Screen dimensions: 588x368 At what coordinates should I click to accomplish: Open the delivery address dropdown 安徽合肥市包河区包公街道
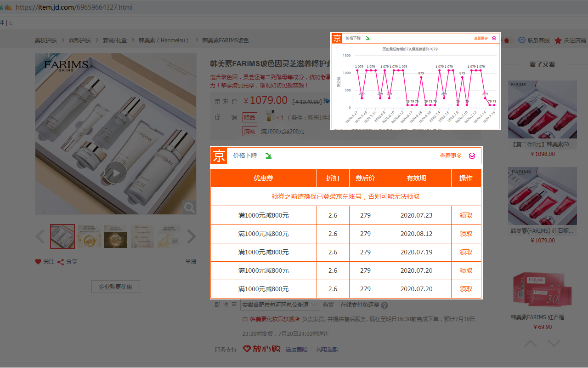280,305
